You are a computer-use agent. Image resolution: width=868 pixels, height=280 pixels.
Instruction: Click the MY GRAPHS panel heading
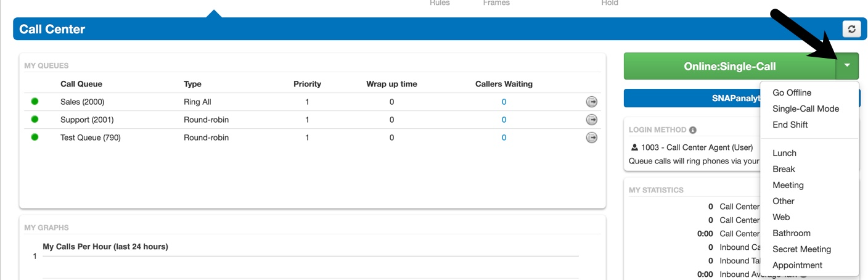click(46, 228)
